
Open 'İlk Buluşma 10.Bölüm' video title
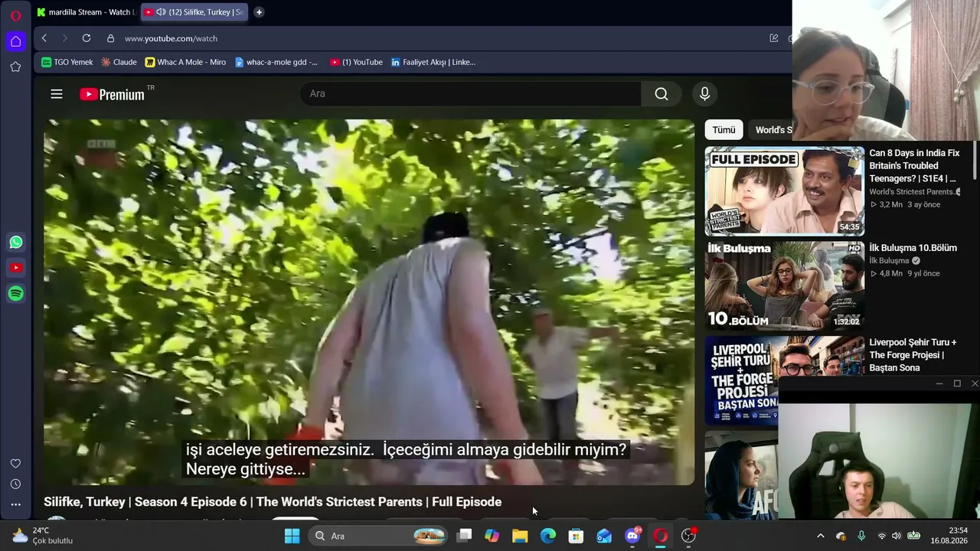pyautogui.click(x=913, y=248)
